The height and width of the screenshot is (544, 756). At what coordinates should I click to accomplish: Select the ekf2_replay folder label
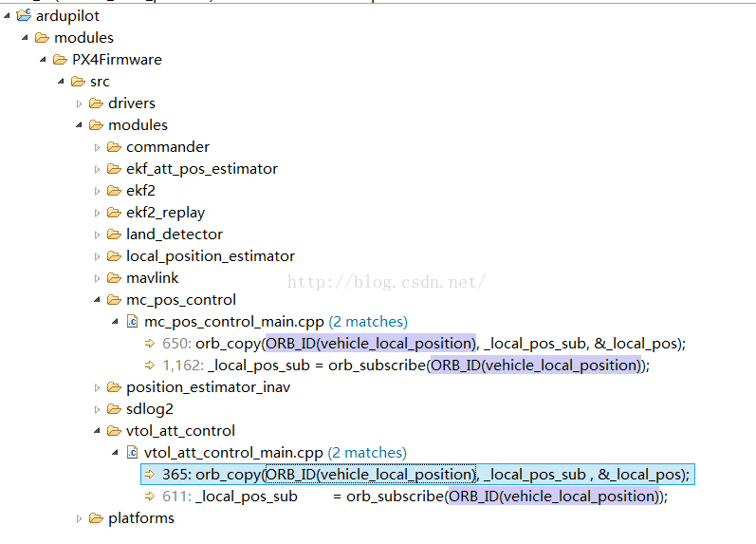click(165, 213)
